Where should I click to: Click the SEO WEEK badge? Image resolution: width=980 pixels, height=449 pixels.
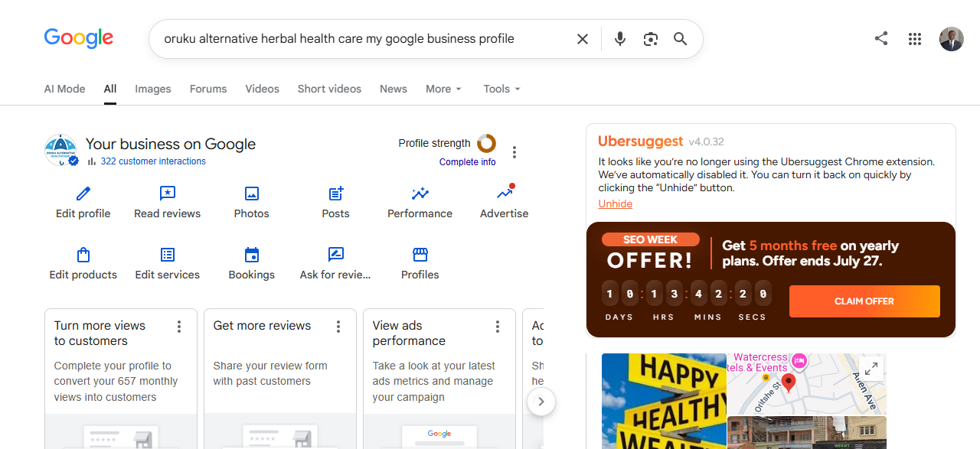pos(651,239)
